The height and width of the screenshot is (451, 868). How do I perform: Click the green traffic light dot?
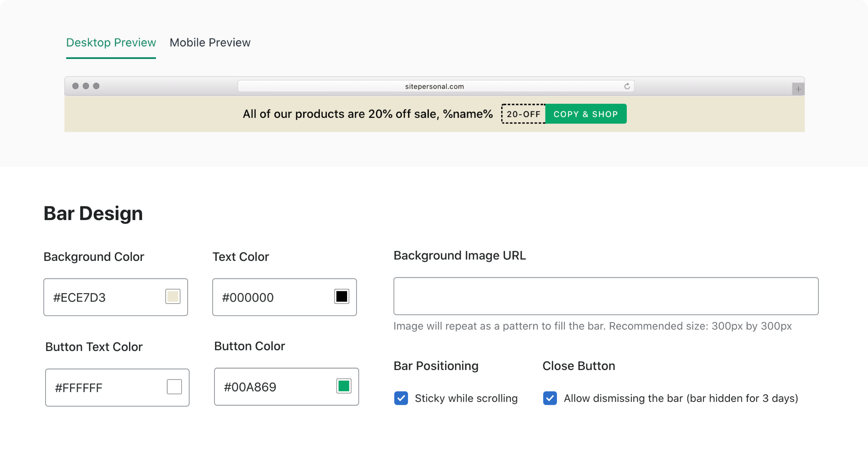tap(96, 86)
